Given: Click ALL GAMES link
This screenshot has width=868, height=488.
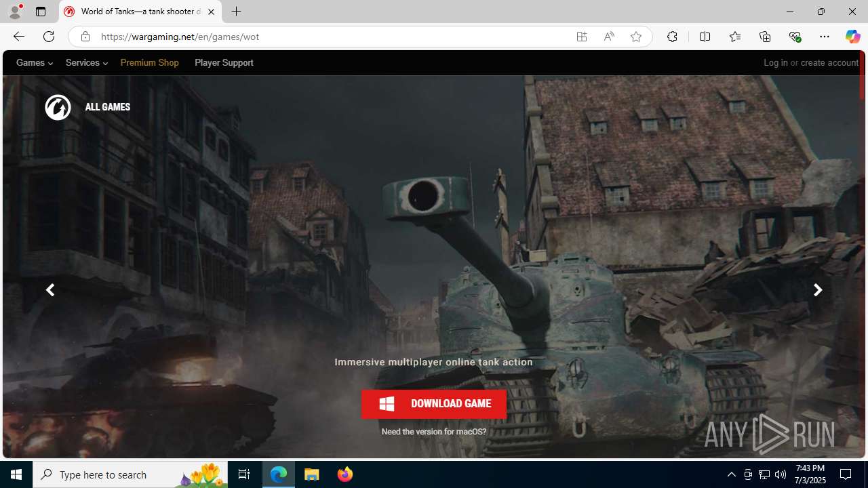Looking at the screenshot, I should pos(108,107).
